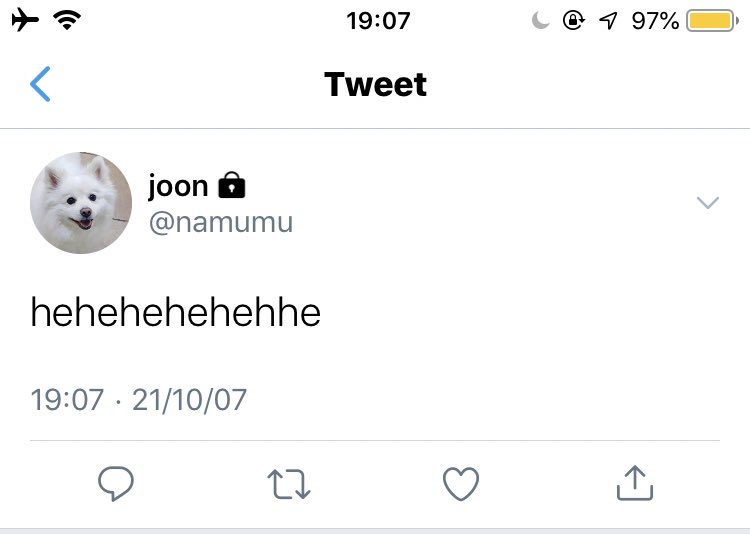This screenshot has height=534, width=750.
Task: Tap the location services arrow icon
Action: [x=608, y=21]
